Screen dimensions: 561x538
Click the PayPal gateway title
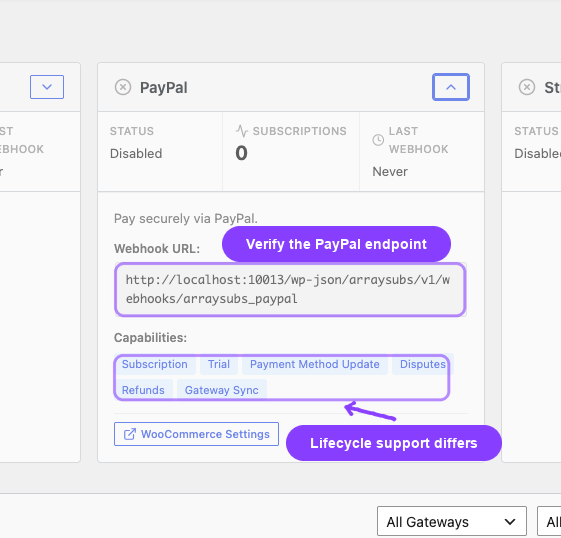164,88
